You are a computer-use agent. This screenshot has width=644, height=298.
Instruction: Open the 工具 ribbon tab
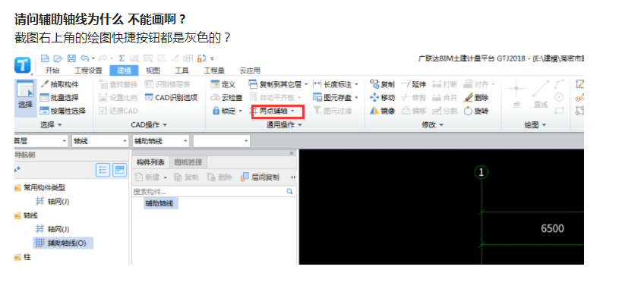tap(182, 71)
